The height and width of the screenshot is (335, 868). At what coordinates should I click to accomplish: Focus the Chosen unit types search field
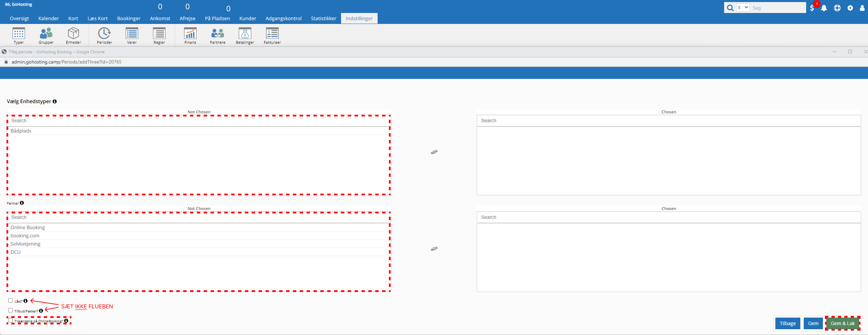coord(668,121)
